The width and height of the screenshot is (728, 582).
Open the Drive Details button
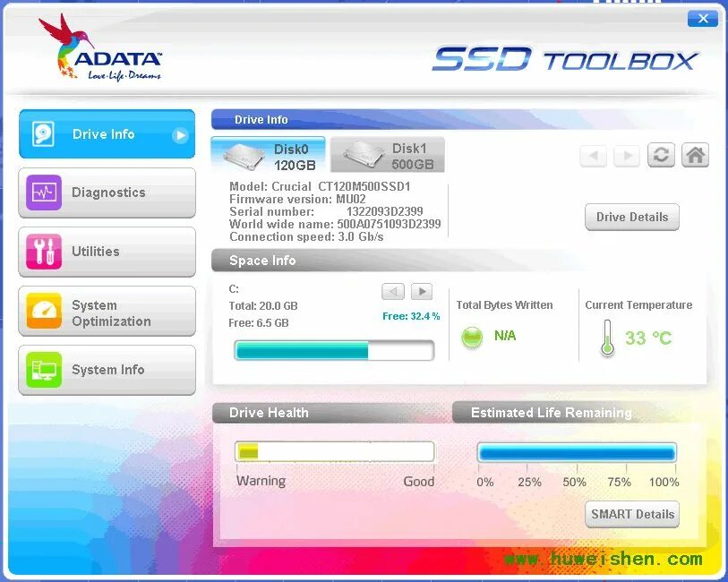pyautogui.click(x=632, y=217)
